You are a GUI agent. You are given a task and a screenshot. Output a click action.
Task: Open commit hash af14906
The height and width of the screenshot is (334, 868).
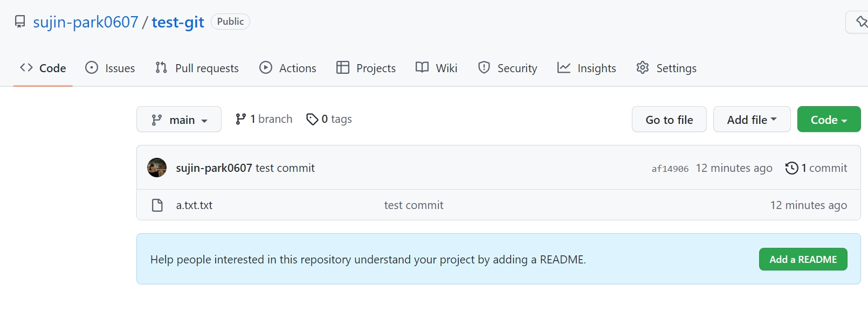pos(670,169)
